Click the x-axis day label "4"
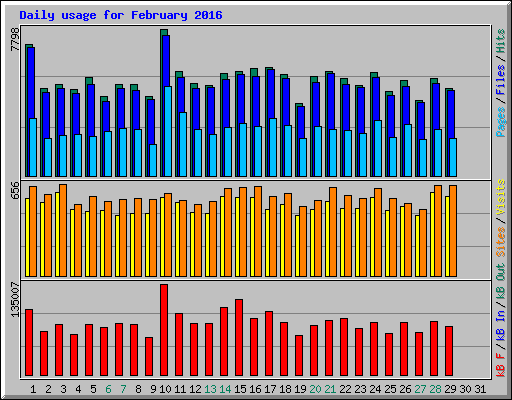Viewport: 512px width, 400px height. [x=78, y=389]
